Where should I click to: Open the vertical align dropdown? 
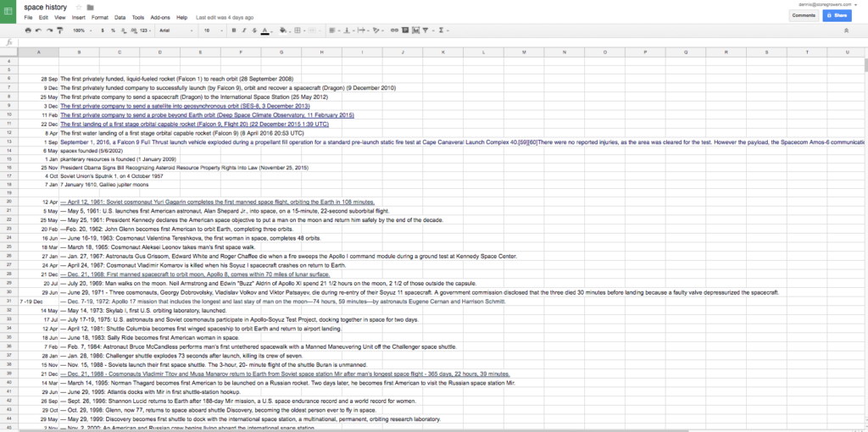point(348,30)
